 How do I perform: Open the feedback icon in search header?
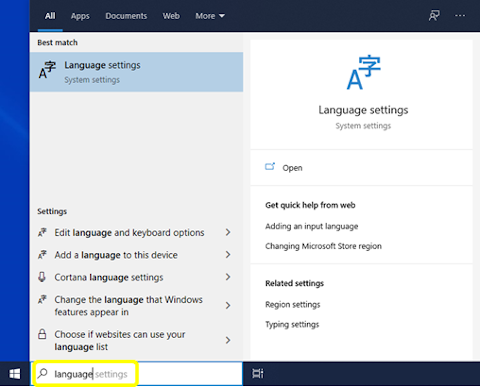pyautogui.click(x=434, y=16)
